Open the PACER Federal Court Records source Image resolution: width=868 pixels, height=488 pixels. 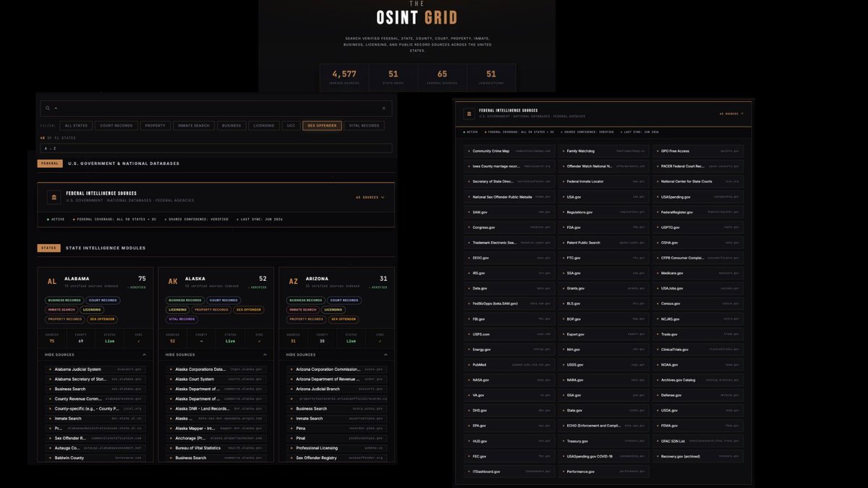(x=698, y=167)
